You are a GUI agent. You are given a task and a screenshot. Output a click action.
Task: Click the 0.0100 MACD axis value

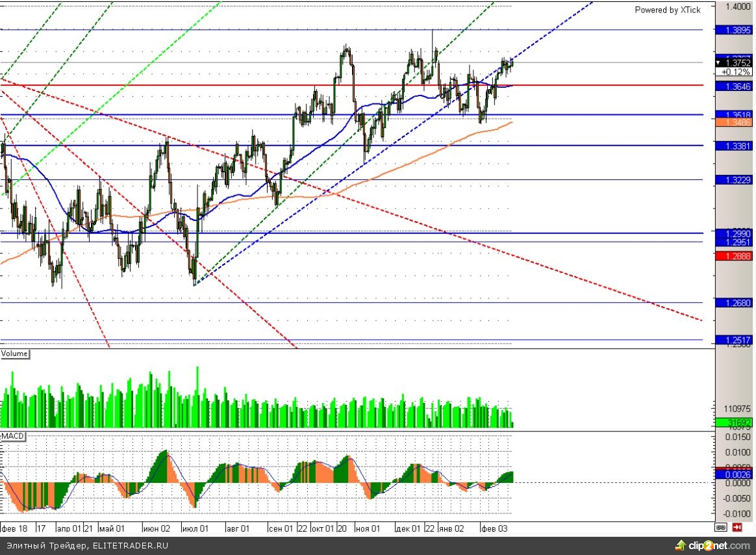(738, 452)
